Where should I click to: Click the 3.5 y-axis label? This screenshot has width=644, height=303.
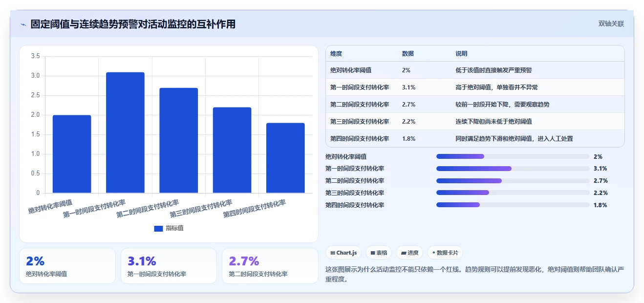(35, 56)
